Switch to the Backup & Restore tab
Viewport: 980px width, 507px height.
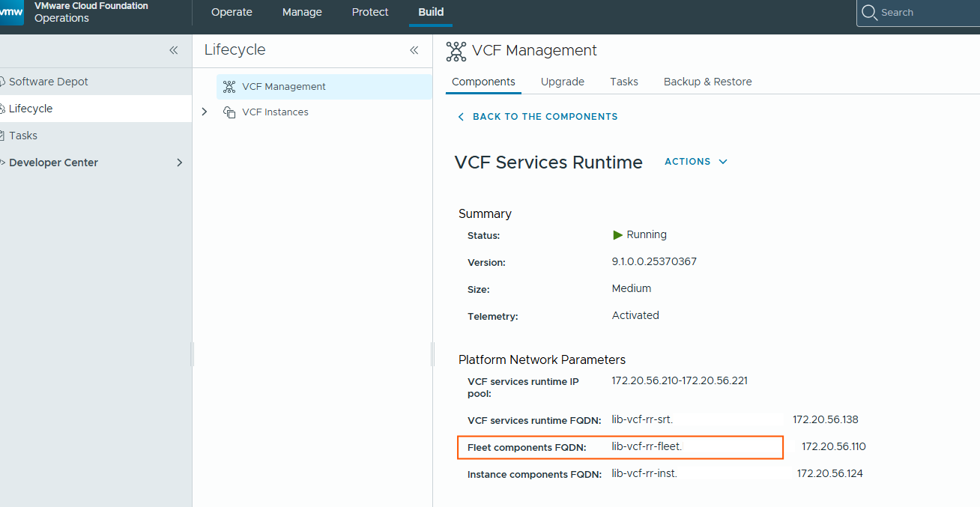[708, 82]
